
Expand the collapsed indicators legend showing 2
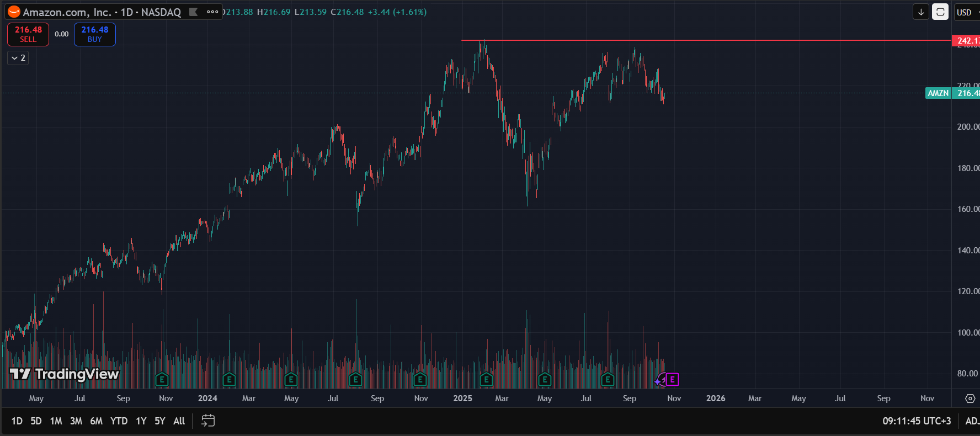18,58
